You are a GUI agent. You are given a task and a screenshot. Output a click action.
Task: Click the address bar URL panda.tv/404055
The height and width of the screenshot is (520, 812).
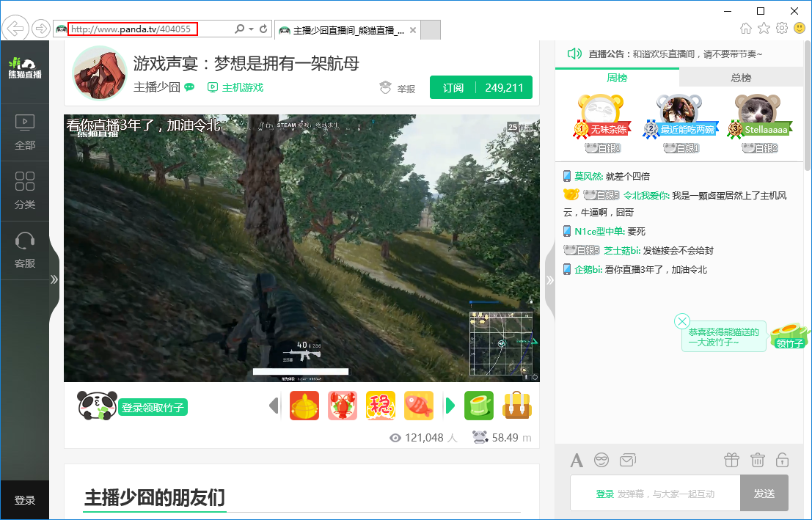[131, 29]
